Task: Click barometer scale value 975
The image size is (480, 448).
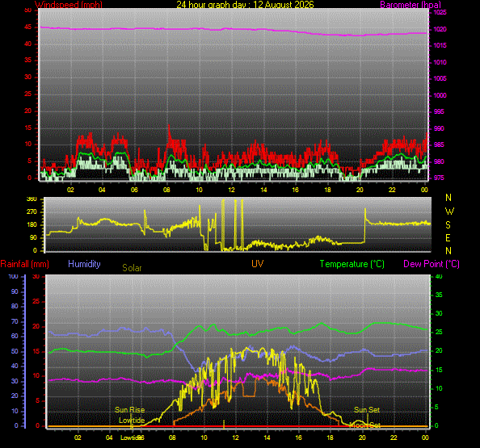Action: pyautogui.click(x=439, y=178)
